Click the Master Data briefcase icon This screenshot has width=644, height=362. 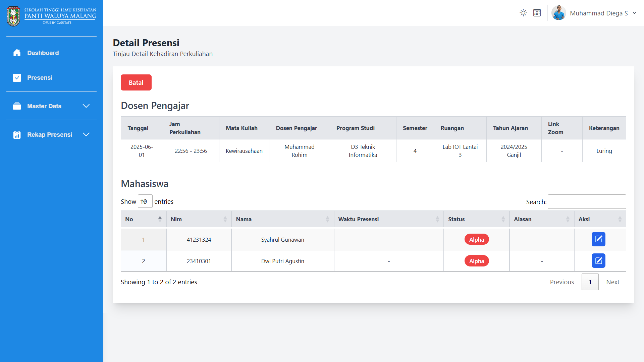tap(17, 106)
